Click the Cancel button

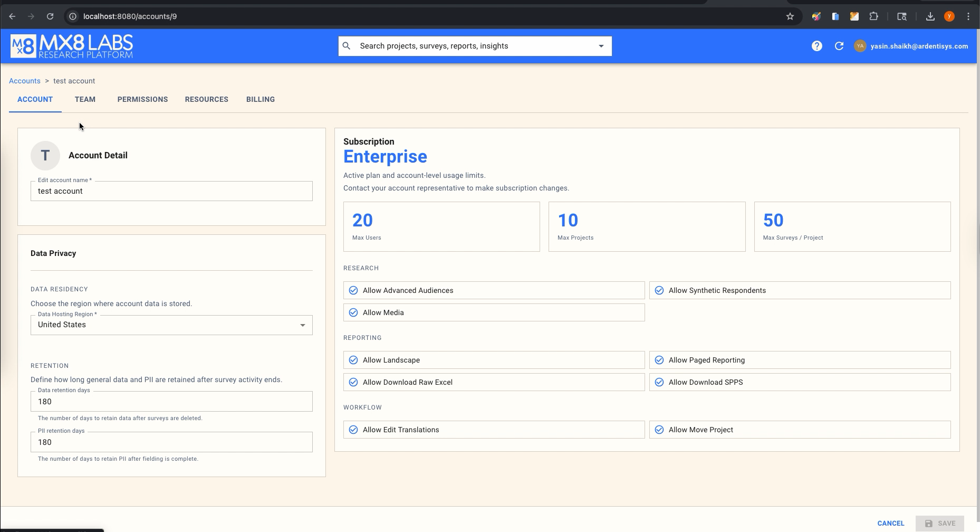pos(890,523)
